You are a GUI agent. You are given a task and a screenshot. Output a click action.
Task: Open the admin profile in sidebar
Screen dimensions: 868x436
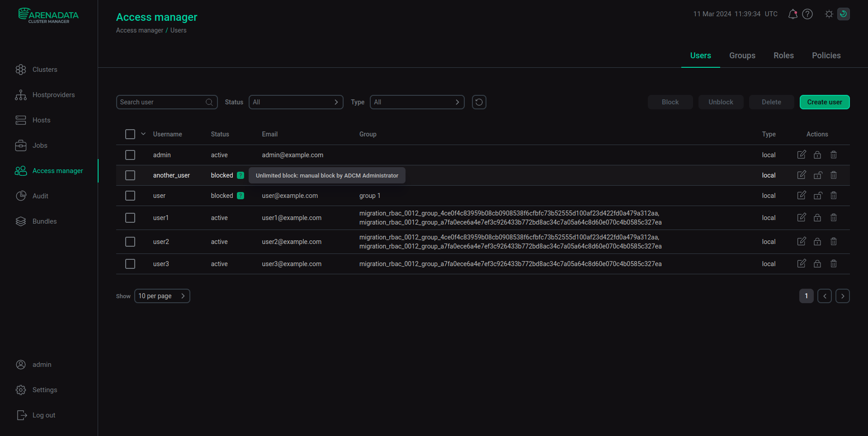[x=33, y=365]
